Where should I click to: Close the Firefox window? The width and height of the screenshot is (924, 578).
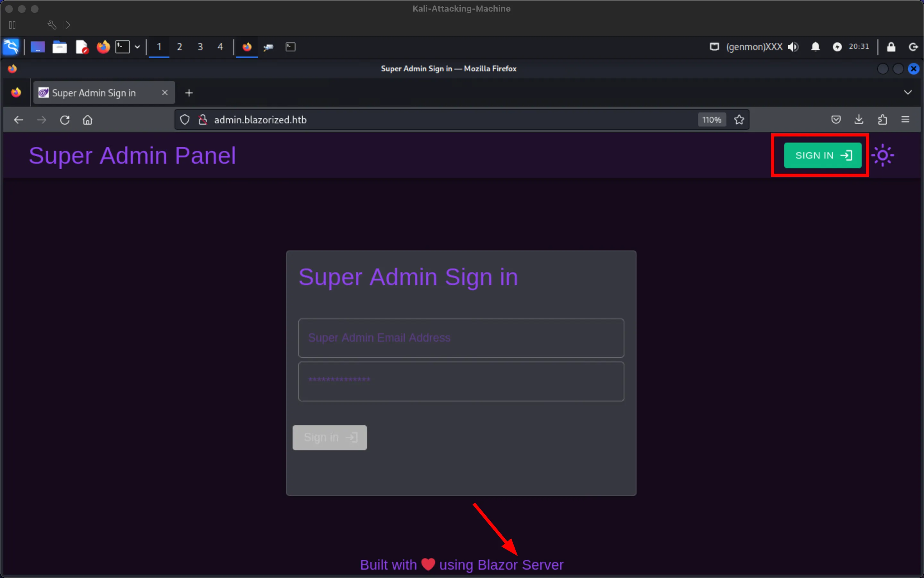[914, 69]
